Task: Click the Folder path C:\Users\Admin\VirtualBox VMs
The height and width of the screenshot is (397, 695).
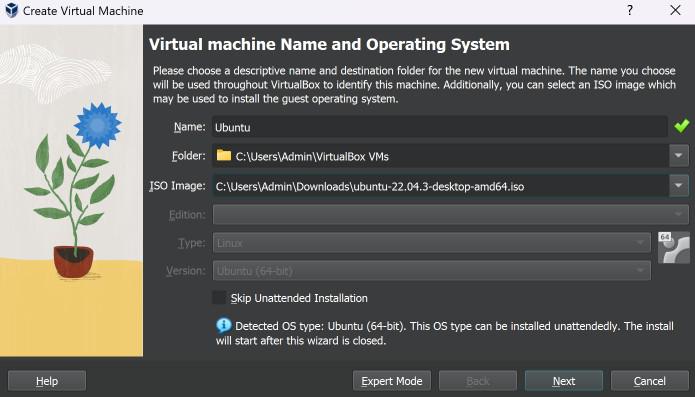Action: (x=312, y=156)
